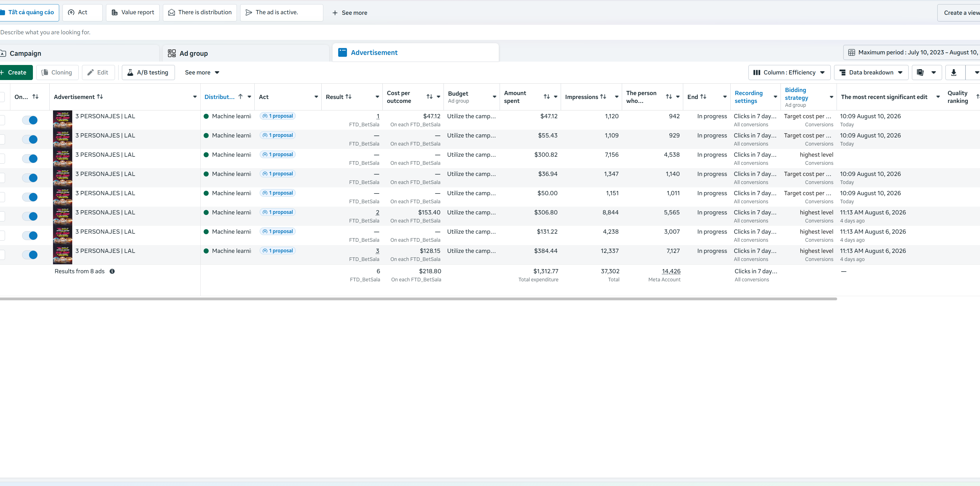Toggle off the ad that spent $131.22
This screenshot has width=980, height=486.
click(x=30, y=235)
